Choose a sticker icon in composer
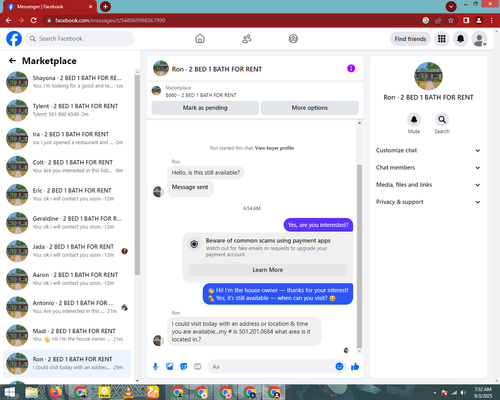 (184, 367)
